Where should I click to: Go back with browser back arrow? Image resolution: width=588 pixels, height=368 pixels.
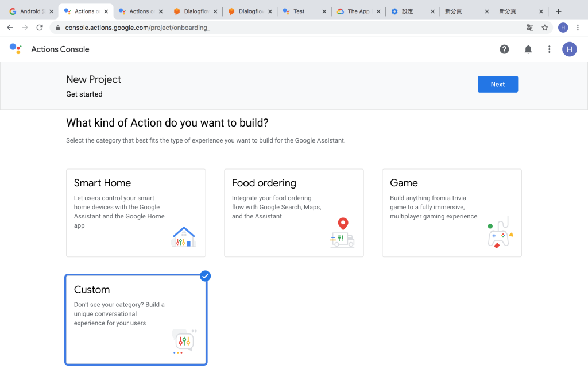[x=10, y=28]
